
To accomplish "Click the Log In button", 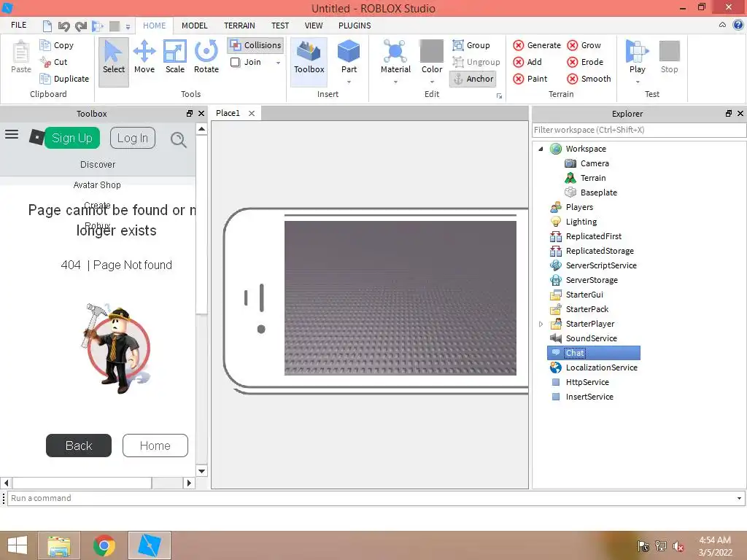I will 133,138.
